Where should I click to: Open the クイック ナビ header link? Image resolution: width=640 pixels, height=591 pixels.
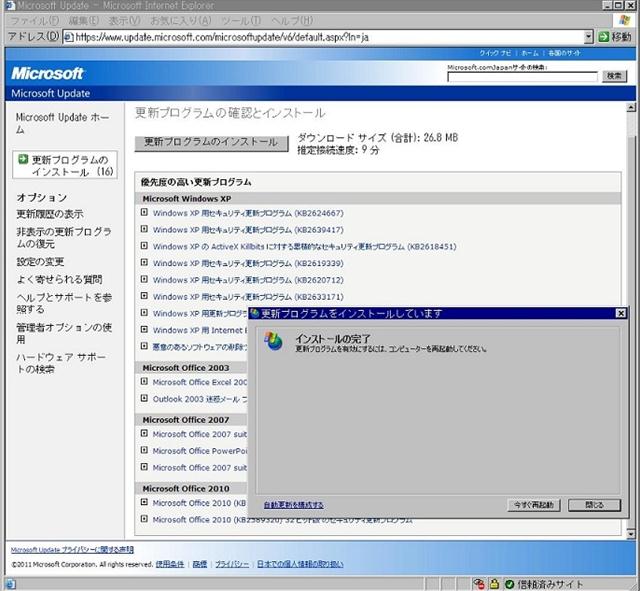pos(495,53)
